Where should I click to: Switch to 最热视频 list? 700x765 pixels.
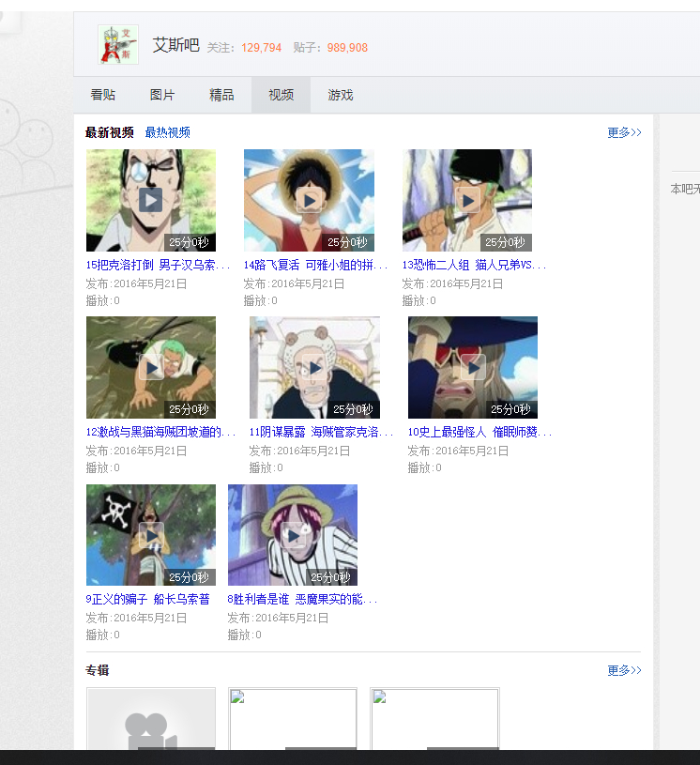click(x=167, y=132)
